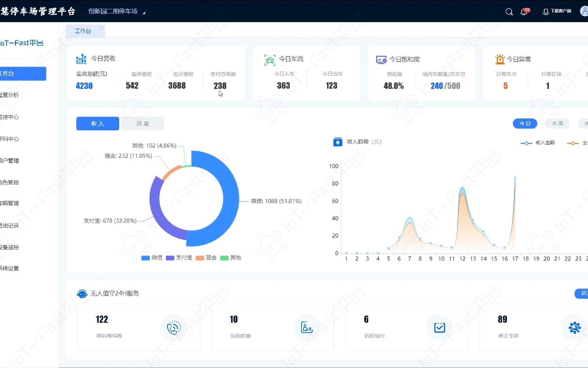
Task: Click the 今日饱和度 monitor icon
Action: pos(381,60)
